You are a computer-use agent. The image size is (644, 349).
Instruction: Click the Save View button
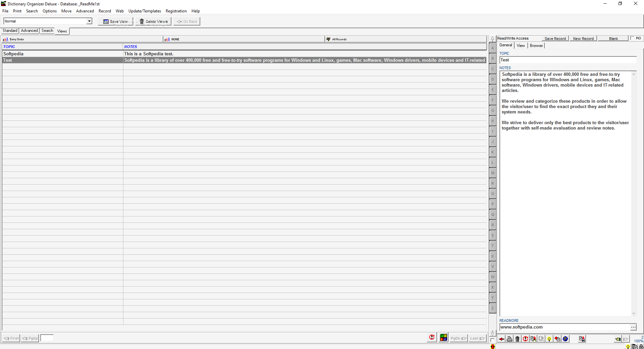coord(116,21)
